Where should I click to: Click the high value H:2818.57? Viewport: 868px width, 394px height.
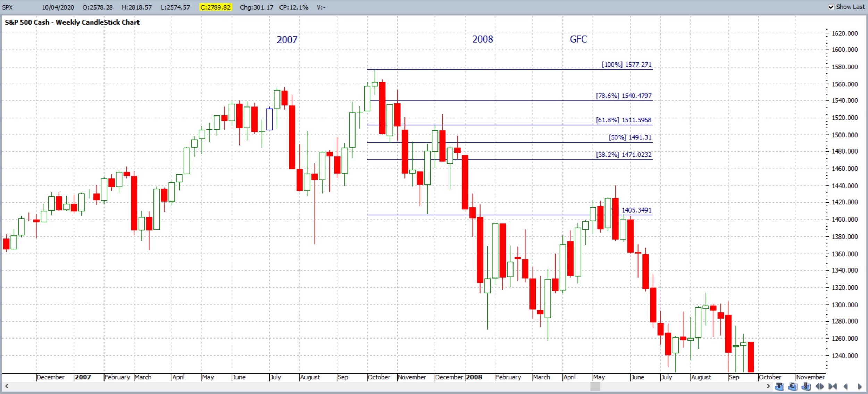coord(137,7)
